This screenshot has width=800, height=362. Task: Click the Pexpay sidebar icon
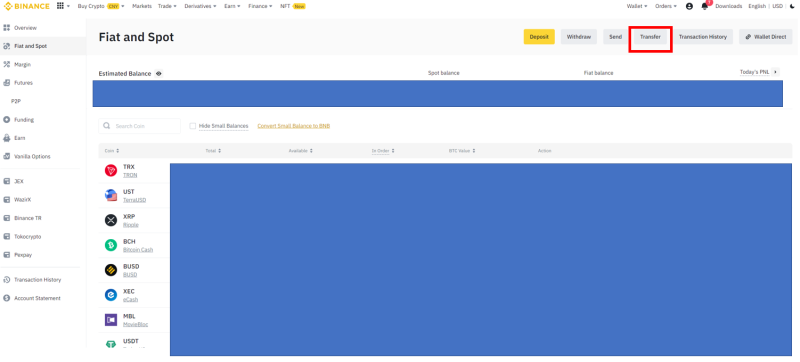pyautogui.click(x=7, y=255)
